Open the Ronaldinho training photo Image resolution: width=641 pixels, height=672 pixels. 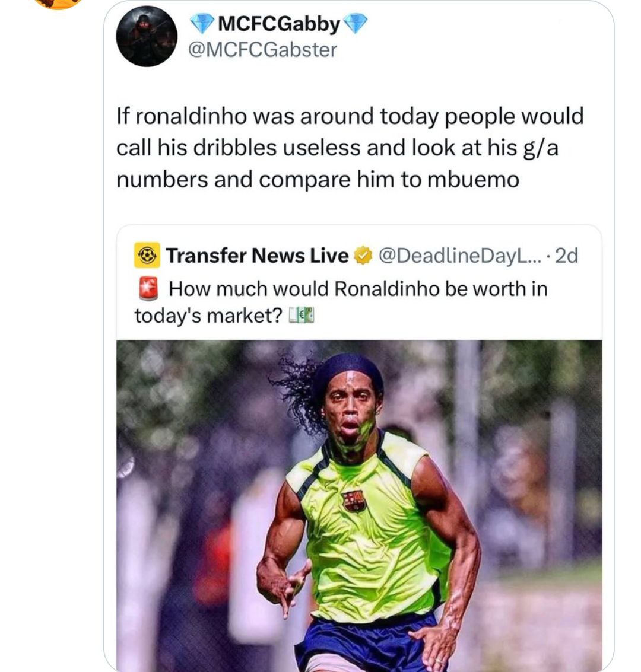(359, 505)
